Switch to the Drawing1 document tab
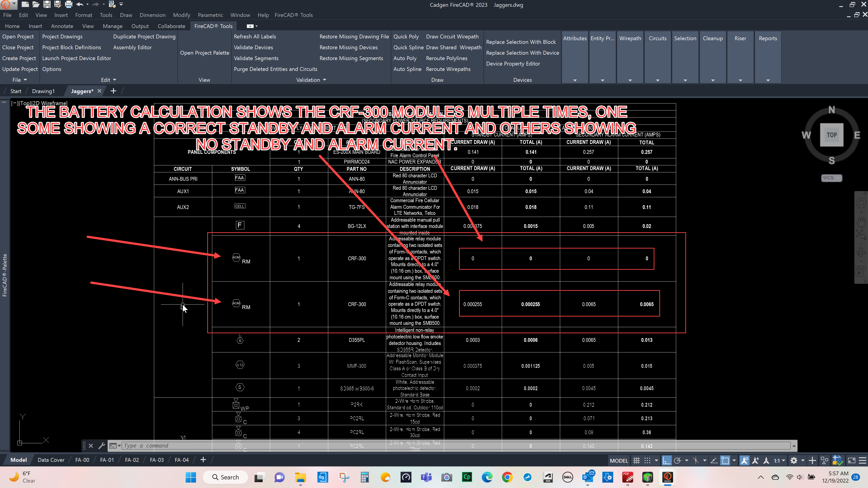This screenshot has width=868, height=488. [x=43, y=91]
